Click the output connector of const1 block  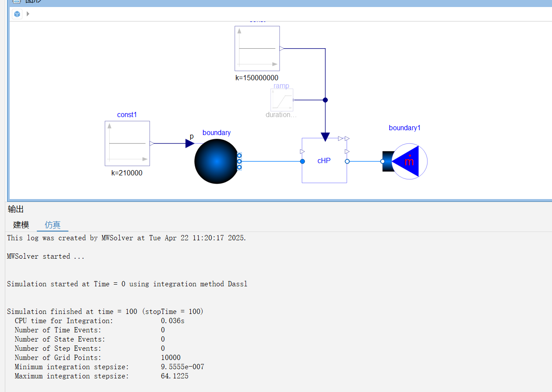[x=152, y=143]
